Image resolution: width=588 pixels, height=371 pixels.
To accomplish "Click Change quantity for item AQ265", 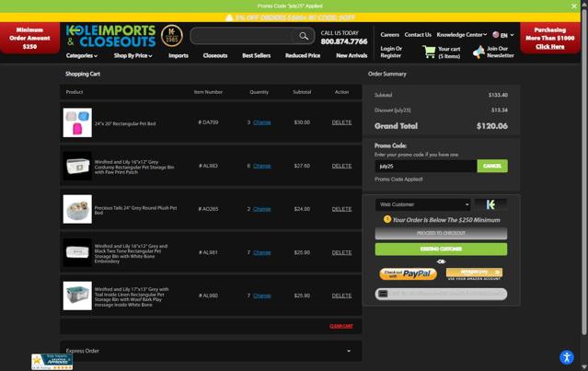I will [261, 209].
